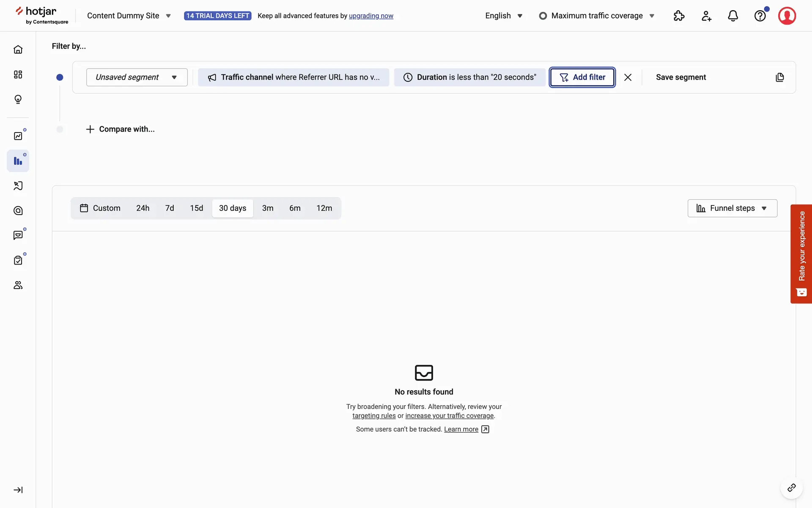Image resolution: width=812 pixels, height=508 pixels.
Task: Click Compare with... option
Action: (121, 129)
